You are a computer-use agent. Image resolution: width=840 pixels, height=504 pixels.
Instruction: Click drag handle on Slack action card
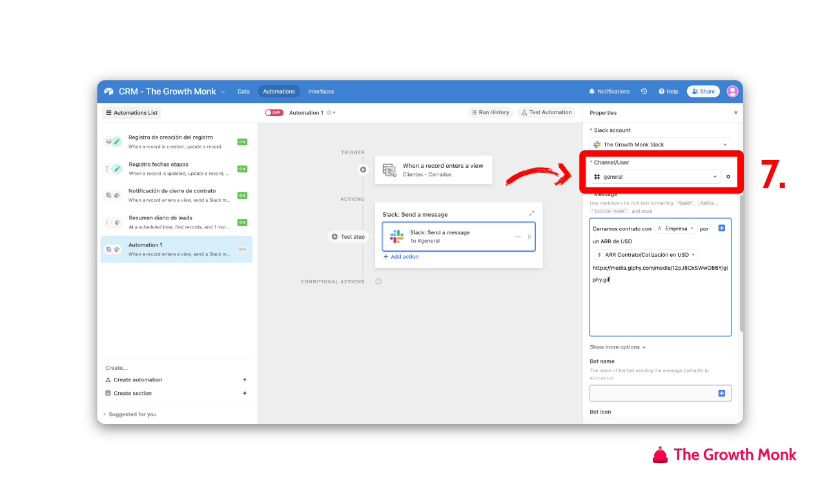tap(529, 237)
